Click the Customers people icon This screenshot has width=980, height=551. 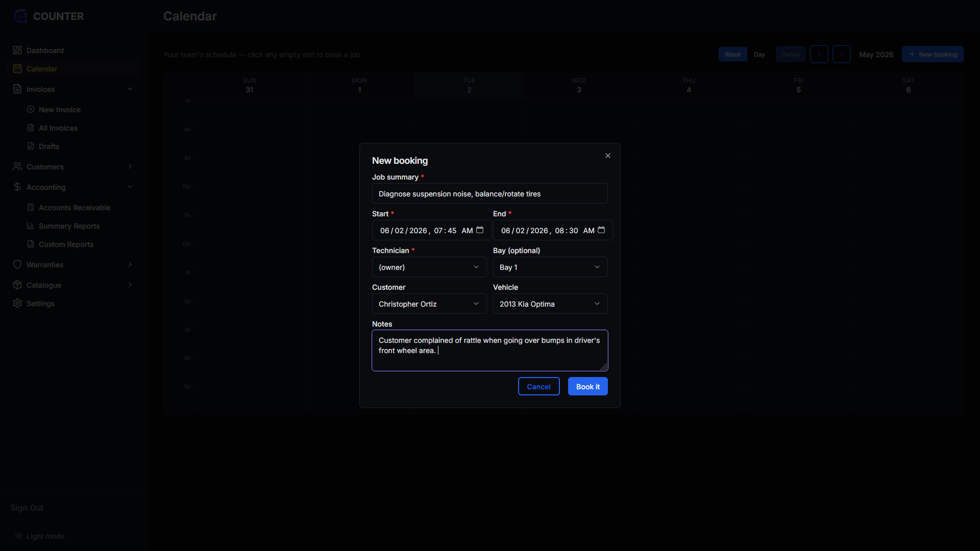pyautogui.click(x=17, y=166)
